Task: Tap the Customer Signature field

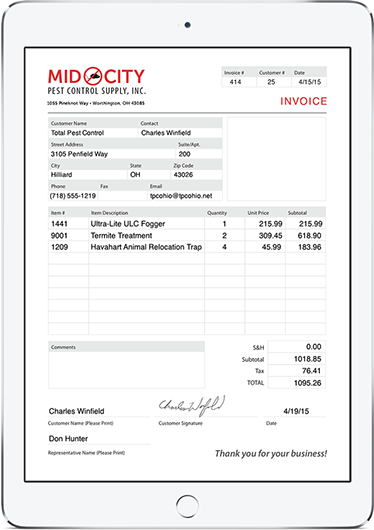Action: (207, 407)
